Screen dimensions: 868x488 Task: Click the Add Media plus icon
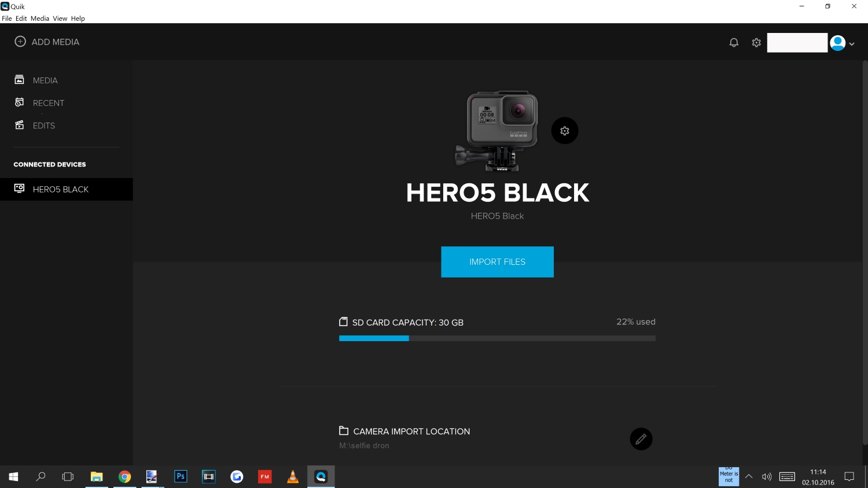(20, 42)
